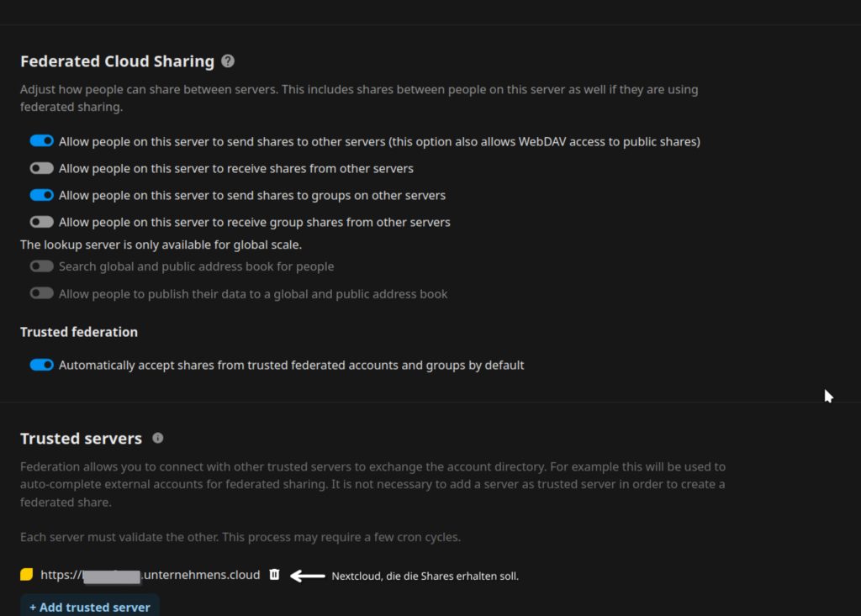Toggle publishing data to global address book
The width and height of the screenshot is (861, 616).
41,294
